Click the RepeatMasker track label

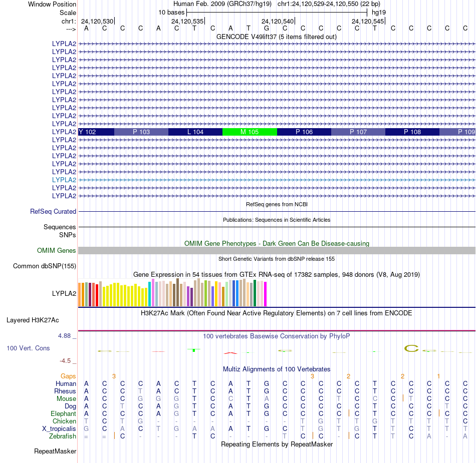coord(55,451)
